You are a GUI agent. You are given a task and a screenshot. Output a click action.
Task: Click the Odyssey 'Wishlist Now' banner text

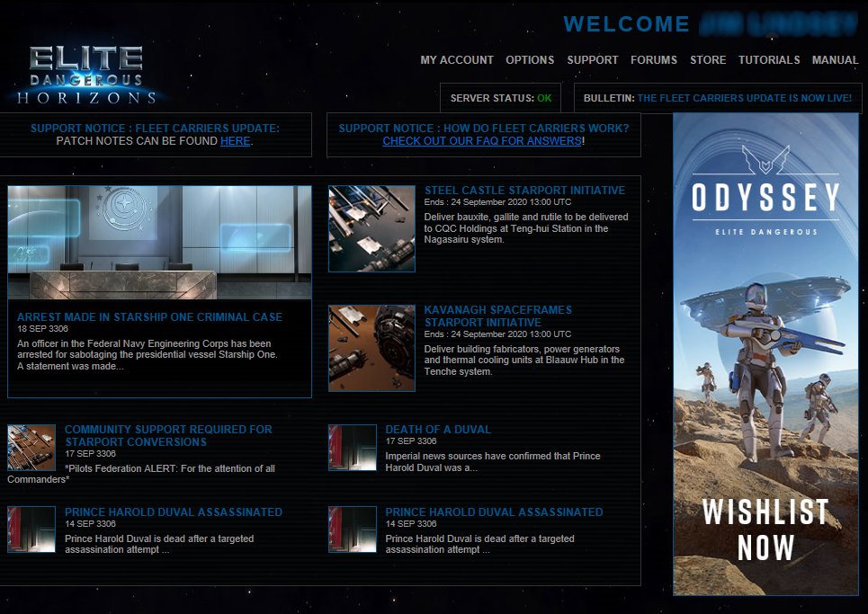coord(765,529)
